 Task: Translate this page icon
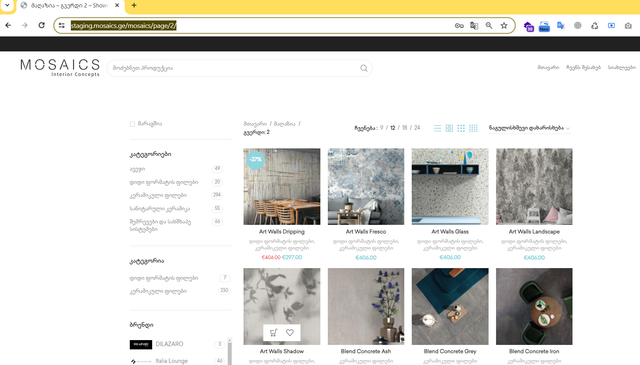[x=474, y=25]
